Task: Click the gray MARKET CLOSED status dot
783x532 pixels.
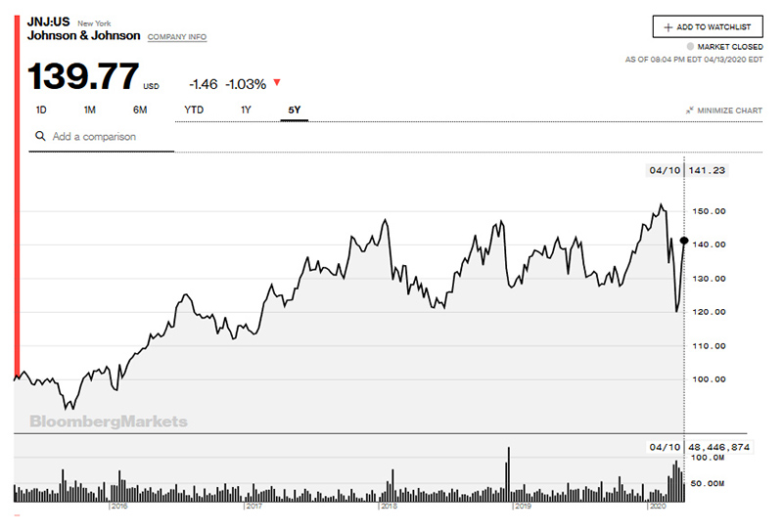Action: click(690, 46)
